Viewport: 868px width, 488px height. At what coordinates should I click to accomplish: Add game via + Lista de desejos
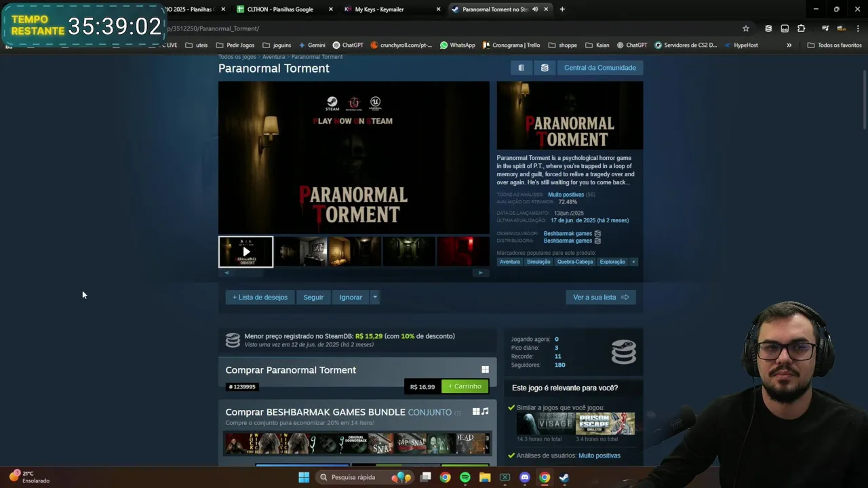tap(260, 297)
